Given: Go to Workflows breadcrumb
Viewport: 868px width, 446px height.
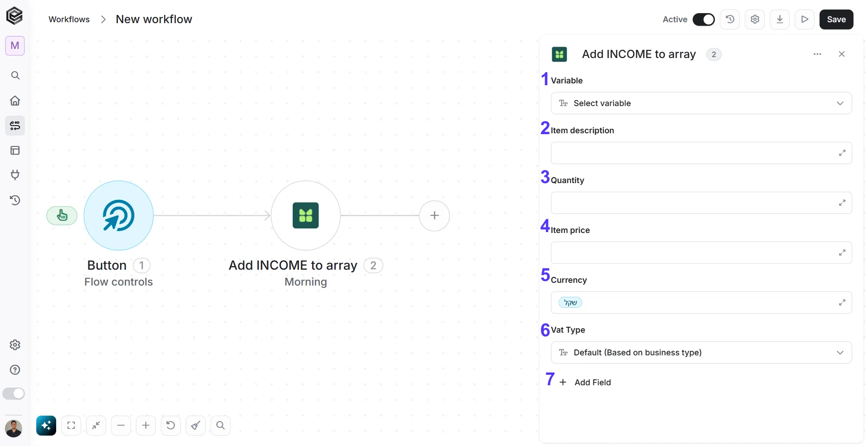Looking at the screenshot, I should (69, 19).
